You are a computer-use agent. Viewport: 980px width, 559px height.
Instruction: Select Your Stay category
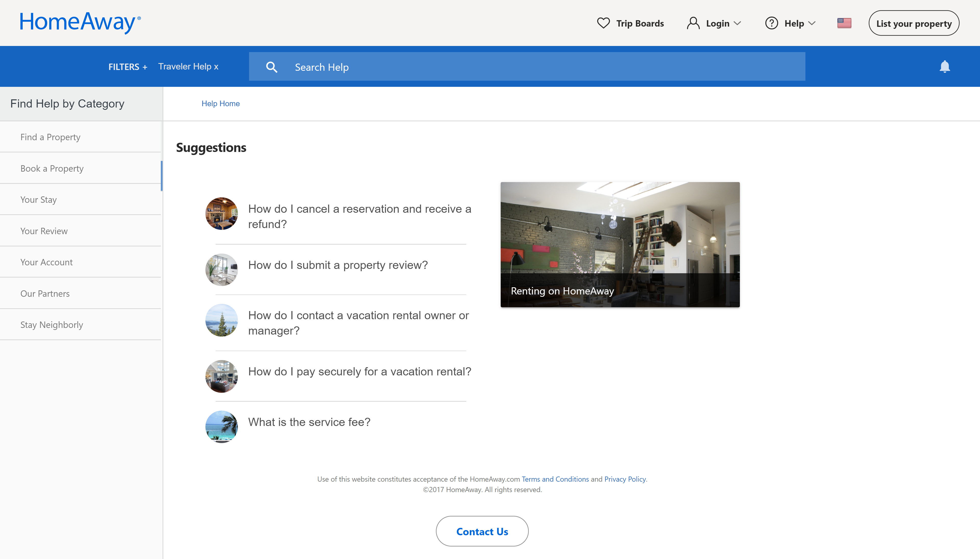(x=81, y=200)
